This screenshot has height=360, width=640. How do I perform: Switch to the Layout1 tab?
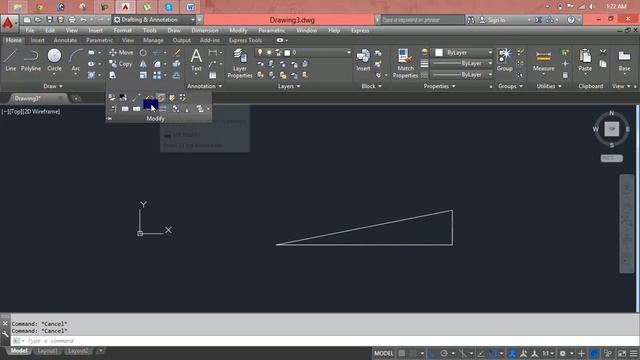tap(47, 351)
